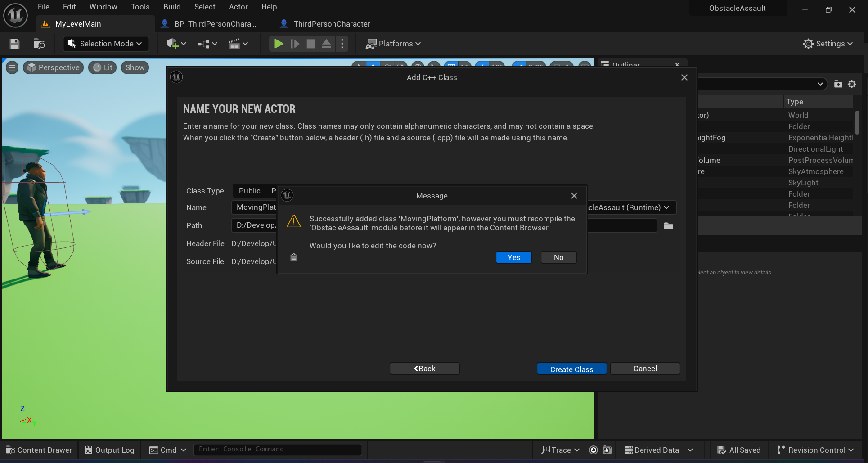Click the Save level floppy icon
This screenshot has height=463, width=868.
click(14, 44)
